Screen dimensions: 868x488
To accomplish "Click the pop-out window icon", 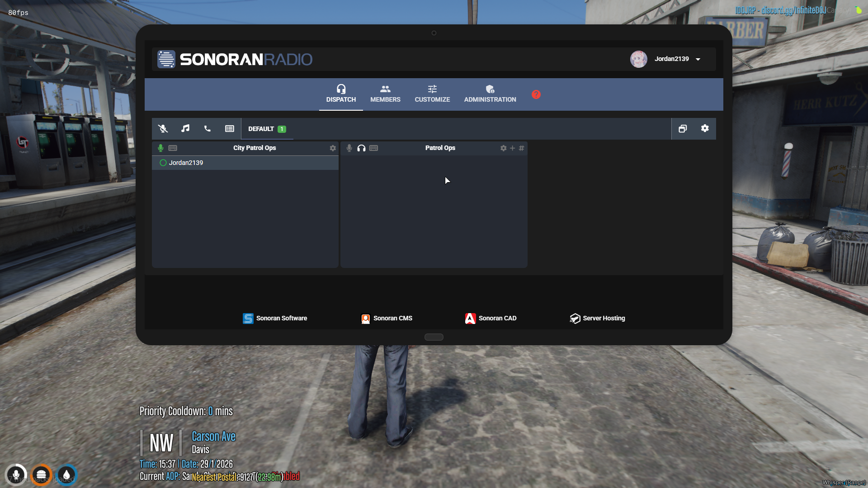I will [x=683, y=129].
